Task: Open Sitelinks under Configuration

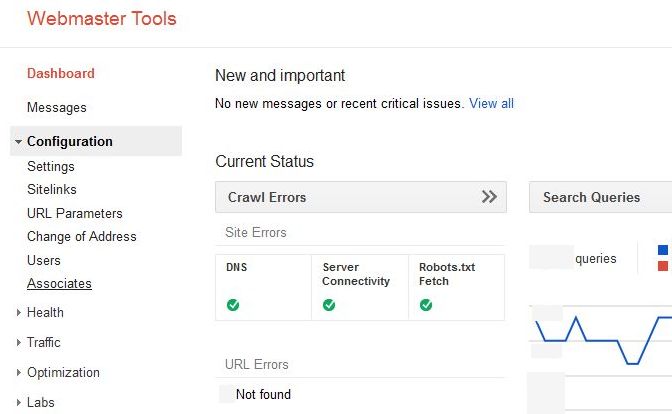Action: coord(51,189)
